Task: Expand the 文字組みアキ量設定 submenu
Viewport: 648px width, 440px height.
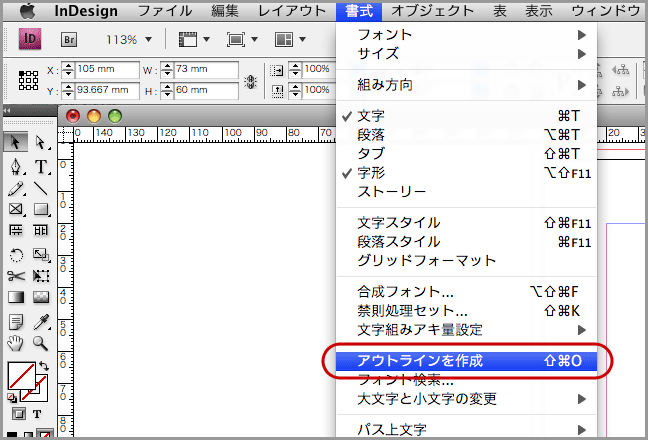Action: click(x=466, y=330)
